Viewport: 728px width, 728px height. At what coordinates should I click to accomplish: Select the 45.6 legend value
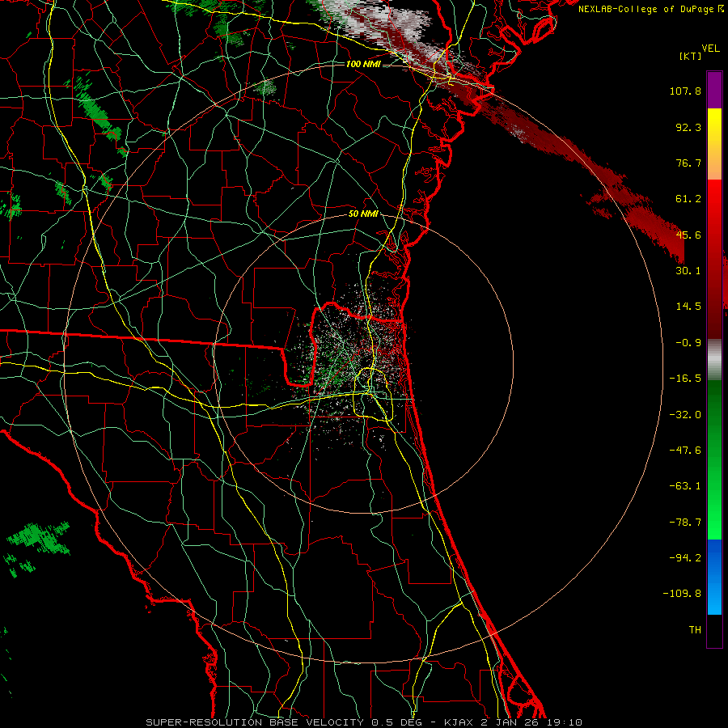pyautogui.click(x=688, y=235)
